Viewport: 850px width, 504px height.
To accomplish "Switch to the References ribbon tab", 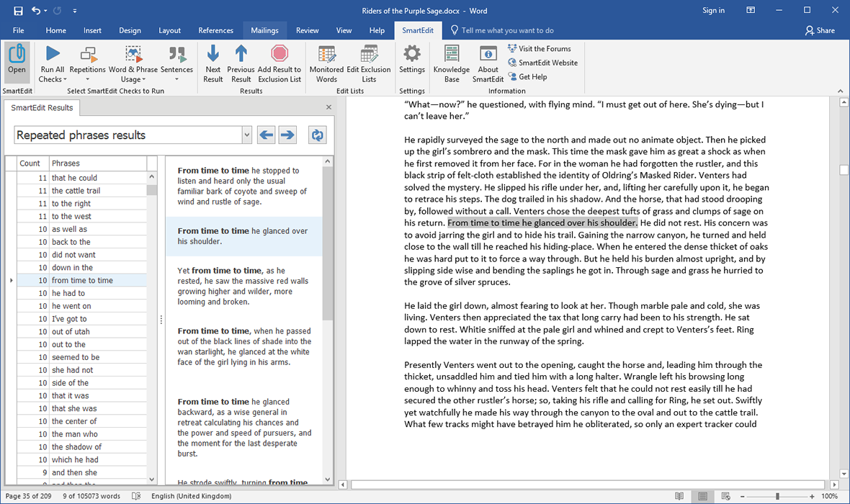I will 215,30.
